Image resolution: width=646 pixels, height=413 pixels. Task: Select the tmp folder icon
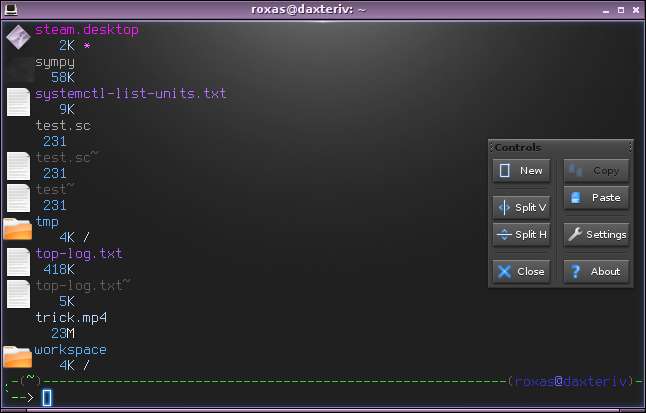point(17,229)
